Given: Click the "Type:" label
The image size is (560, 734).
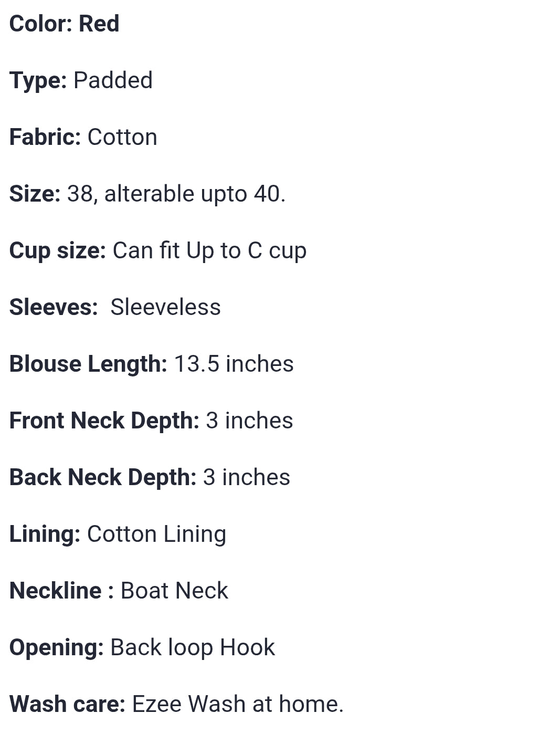Looking at the screenshot, I should pyautogui.click(x=38, y=80).
